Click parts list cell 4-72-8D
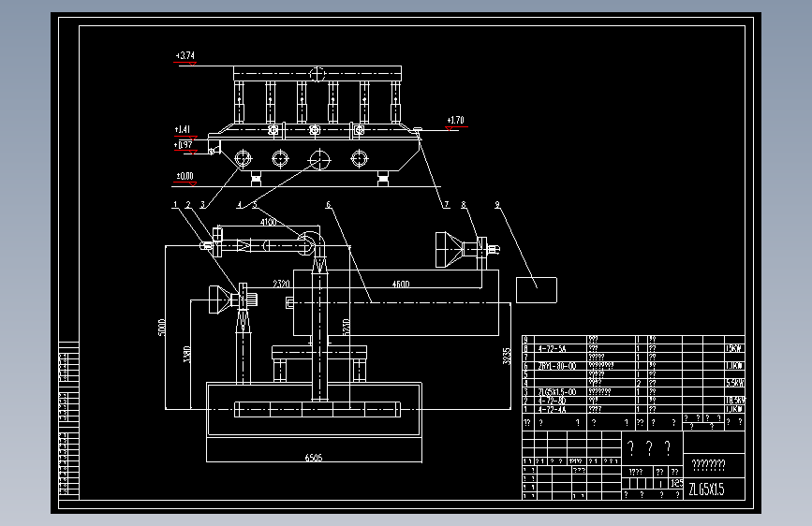Screen dimensions: 812x526 [x=552, y=401]
